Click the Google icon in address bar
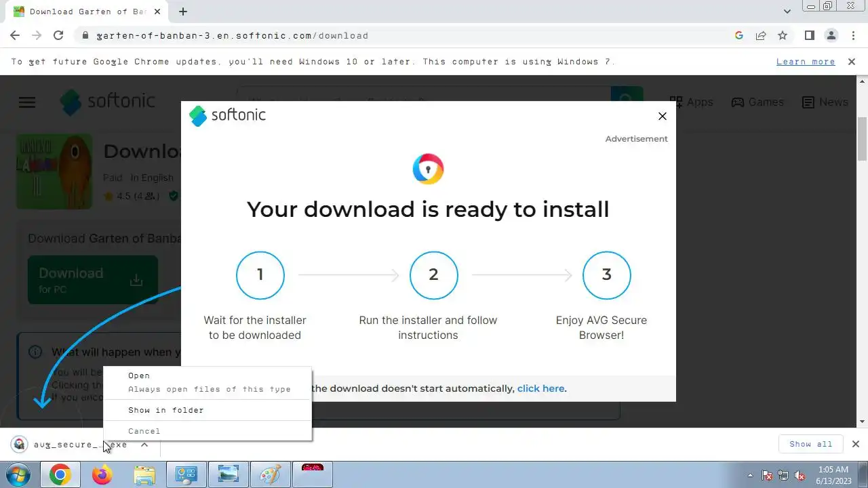This screenshot has height=488, width=868. point(739,35)
